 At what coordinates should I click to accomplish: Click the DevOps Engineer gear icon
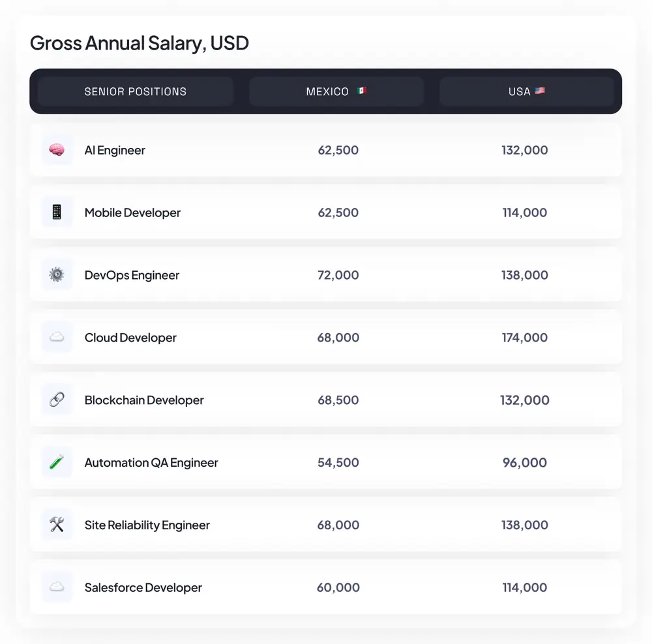(x=57, y=275)
